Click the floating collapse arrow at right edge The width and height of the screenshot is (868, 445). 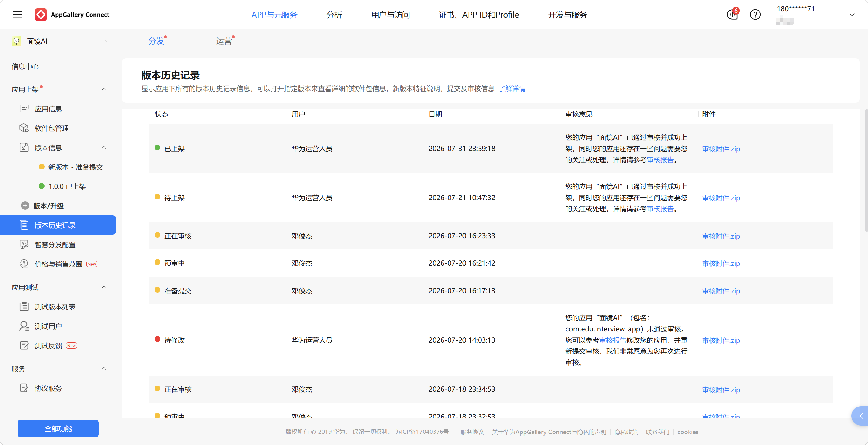861,416
